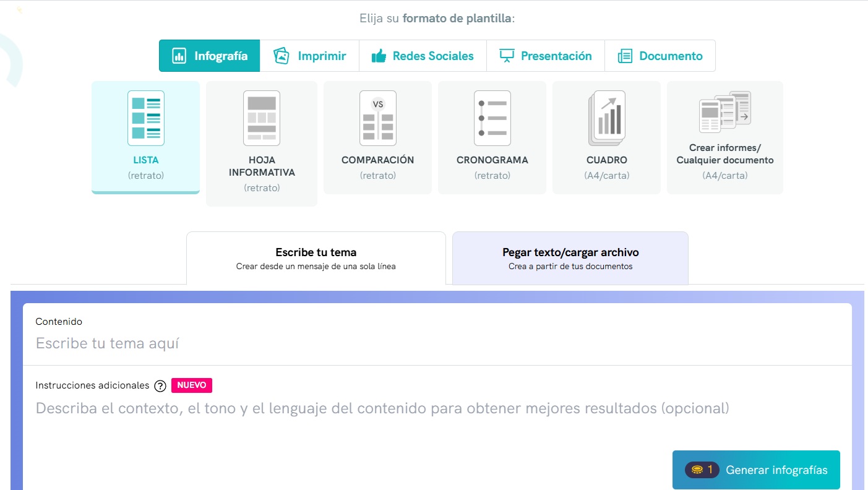
Task: Select the CRONOGRAMA timeline icon
Action: (x=492, y=118)
